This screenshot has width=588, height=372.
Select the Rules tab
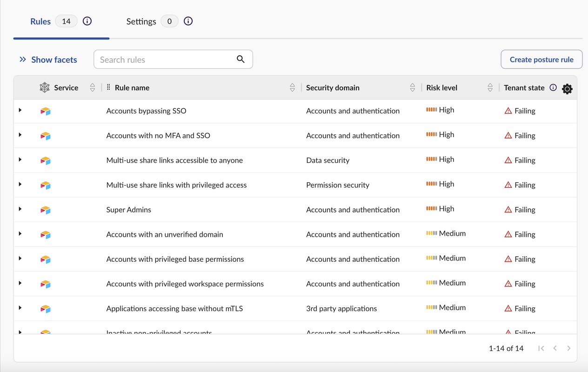[x=40, y=21]
